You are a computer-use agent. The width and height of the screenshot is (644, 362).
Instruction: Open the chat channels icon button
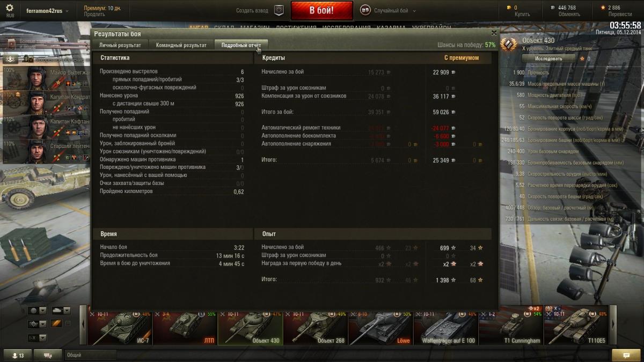coord(48,355)
